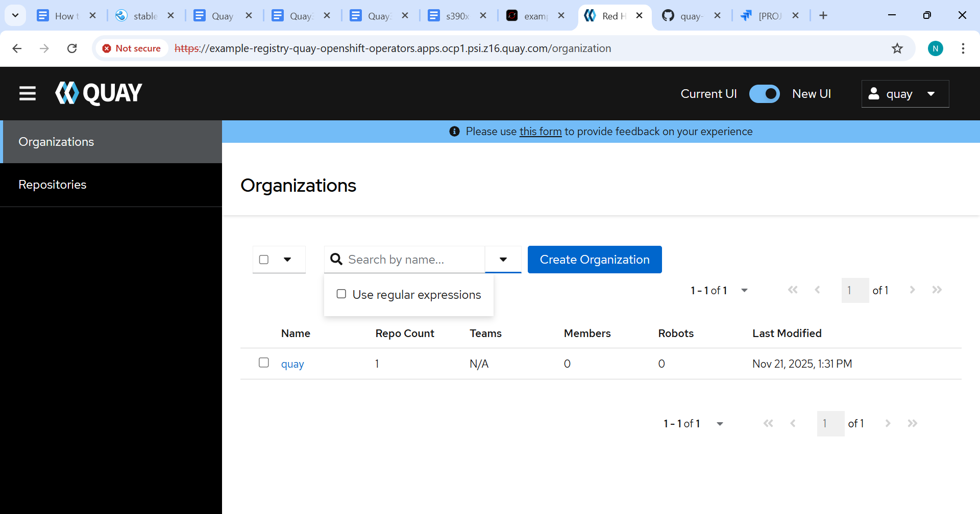
Task: Check the select-all organizations checkbox
Action: pyautogui.click(x=264, y=260)
